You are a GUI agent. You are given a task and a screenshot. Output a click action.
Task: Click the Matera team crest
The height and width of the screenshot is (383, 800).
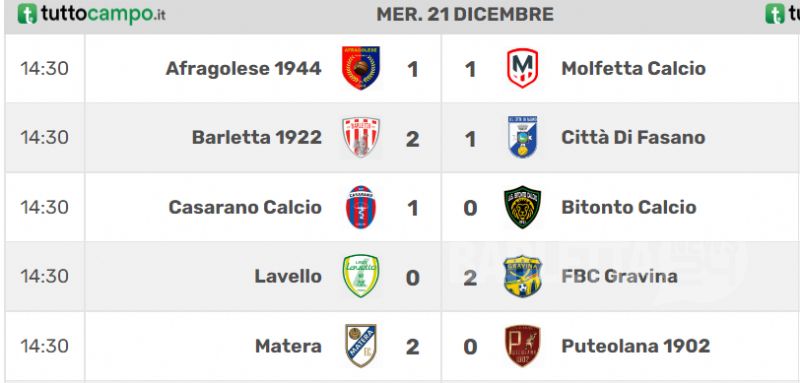pyautogui.click(x=361, y=345)
